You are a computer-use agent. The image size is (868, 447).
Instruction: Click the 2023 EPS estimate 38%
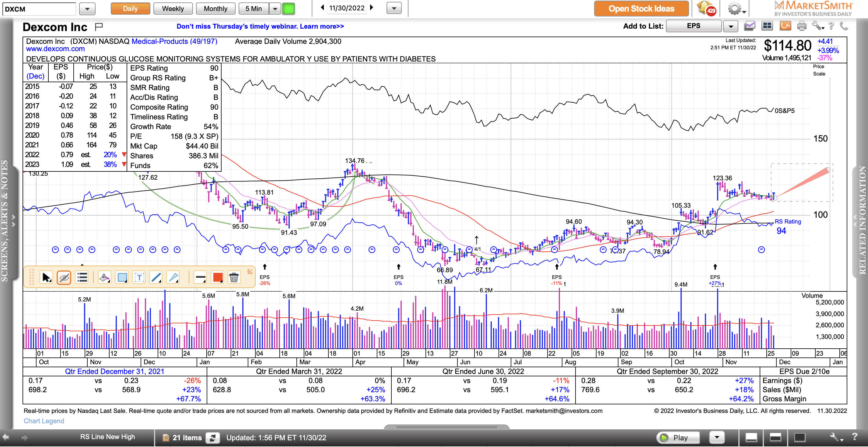[x=110, y=164]
